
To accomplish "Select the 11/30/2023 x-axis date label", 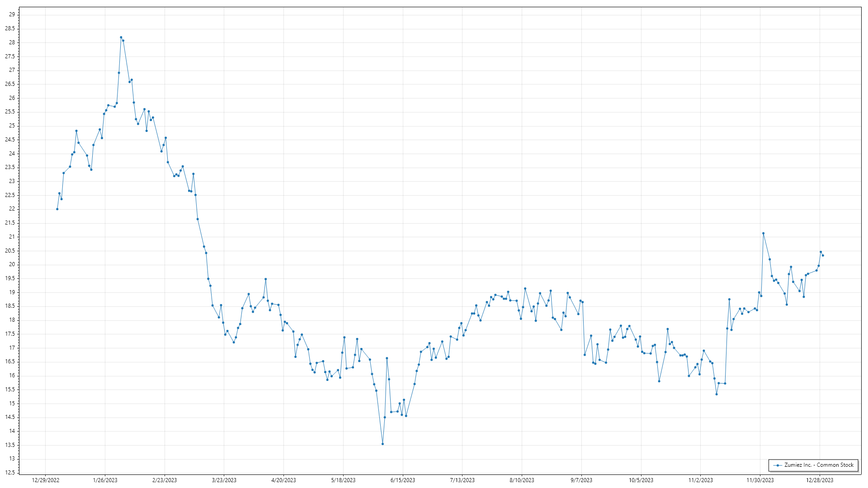I will pyautogui.click(x=760, y=480).
